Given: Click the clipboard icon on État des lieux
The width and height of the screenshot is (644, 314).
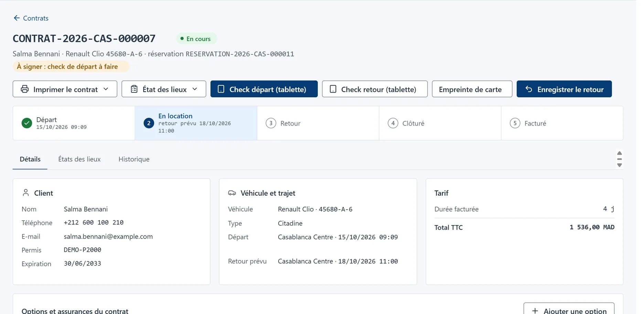Looking at the screenshot, I should click(134, 89).
